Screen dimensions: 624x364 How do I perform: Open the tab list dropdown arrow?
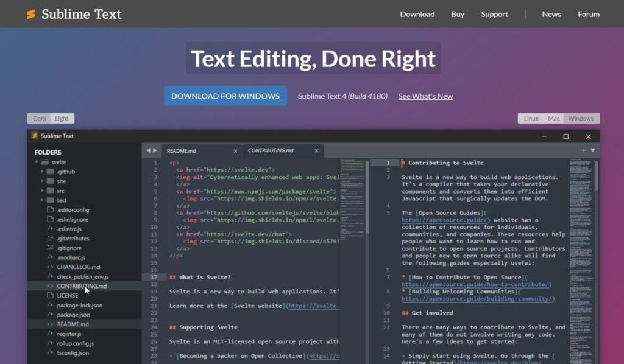click(592, 150)
